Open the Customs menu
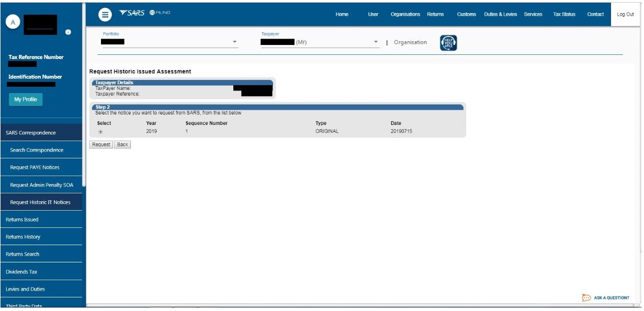Screen dimensions: 644x311 [467, 15]
